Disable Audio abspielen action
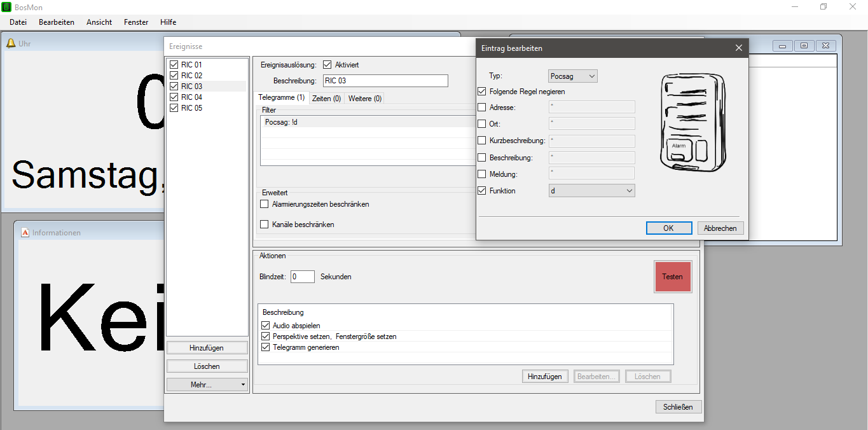 [265, 325]
